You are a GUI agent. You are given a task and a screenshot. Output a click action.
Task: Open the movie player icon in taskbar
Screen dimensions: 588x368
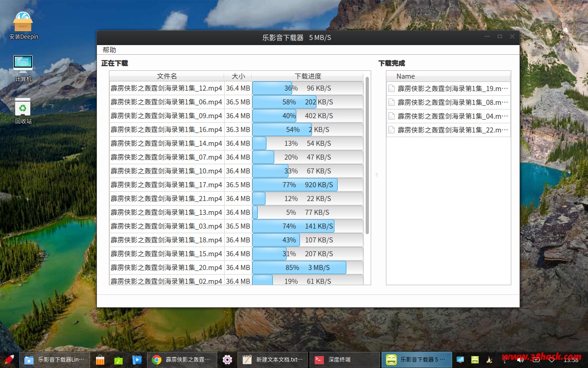pos(137,360)
